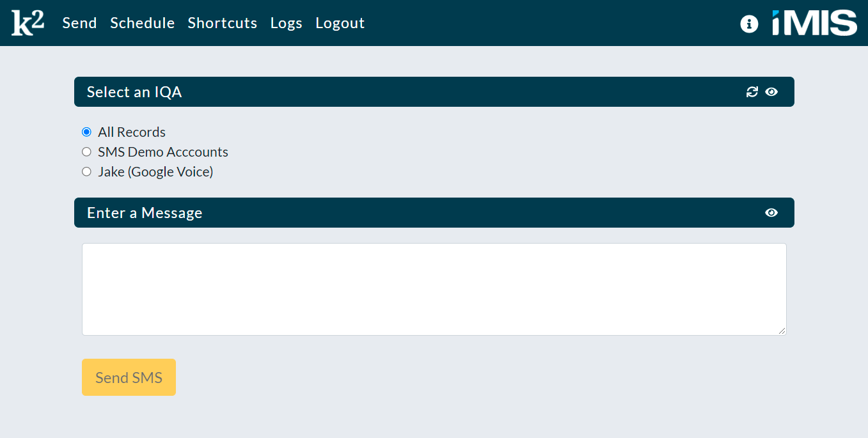This screenshot has width=868, height=438.
Task: Click the Send SMS button
Action: pyautogui.click(x=129, y=377)
